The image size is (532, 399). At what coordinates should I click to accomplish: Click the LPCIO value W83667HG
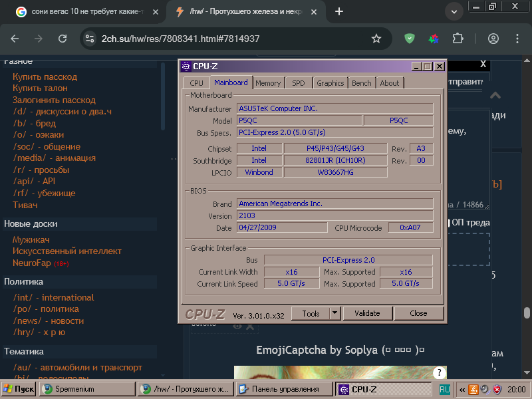335,172
